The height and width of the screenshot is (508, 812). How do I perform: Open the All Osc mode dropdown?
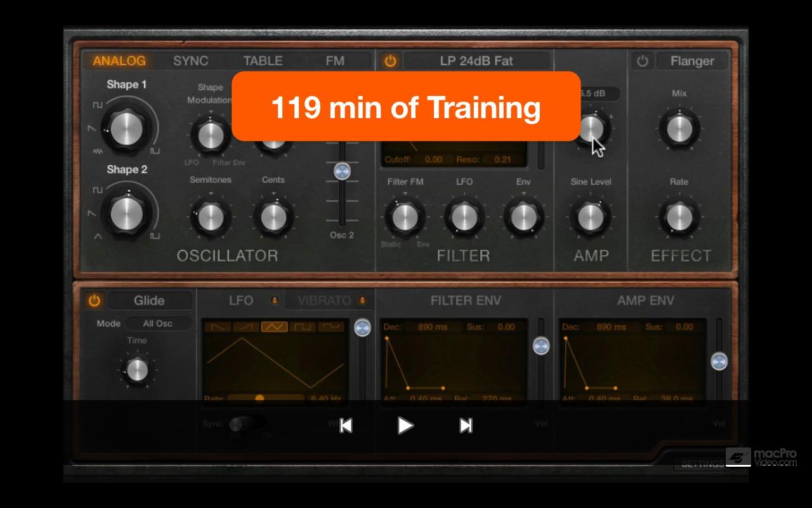157,323
